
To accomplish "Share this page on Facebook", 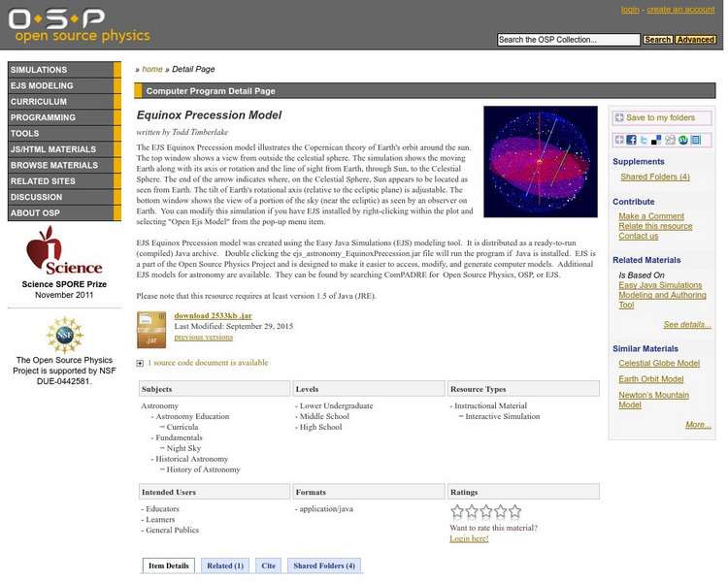I will point(631,140).
